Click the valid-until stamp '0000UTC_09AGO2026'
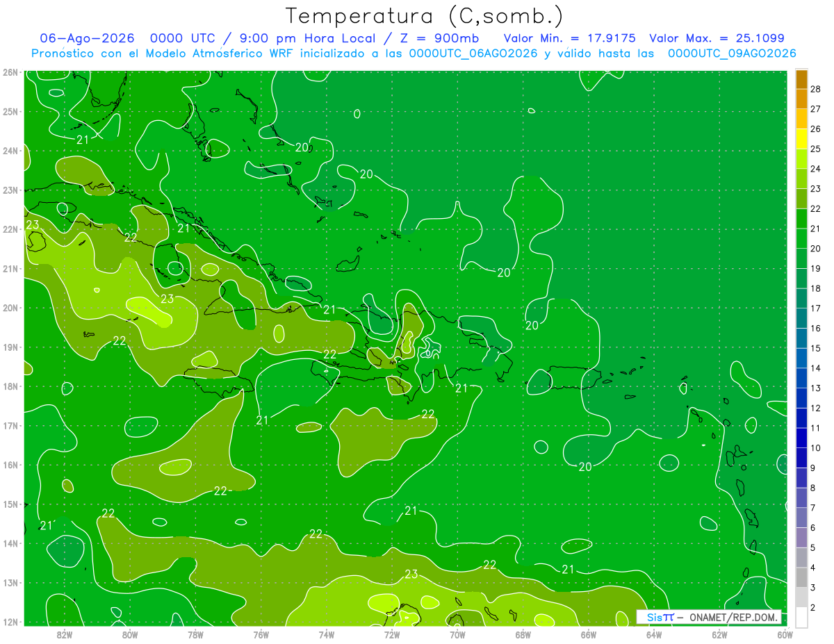 (732, 53)
